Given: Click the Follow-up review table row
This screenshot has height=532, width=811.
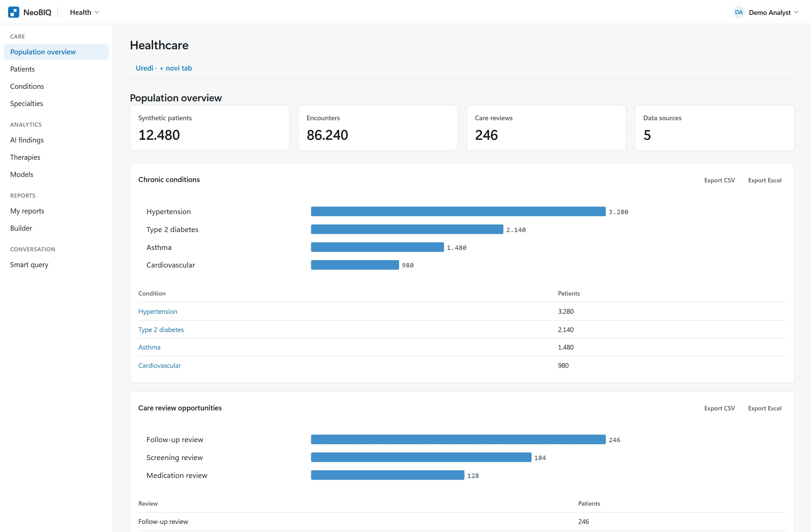Looking at the screenshot, I should pos(462,522).
